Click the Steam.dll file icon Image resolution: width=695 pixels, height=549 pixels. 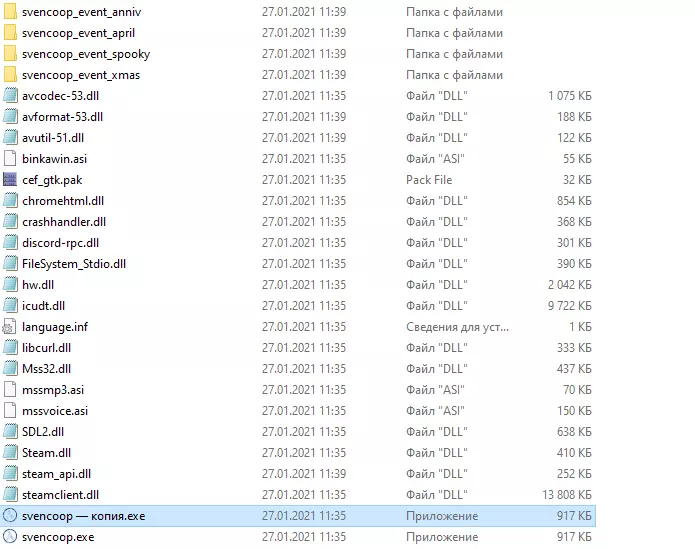[10, 452]
